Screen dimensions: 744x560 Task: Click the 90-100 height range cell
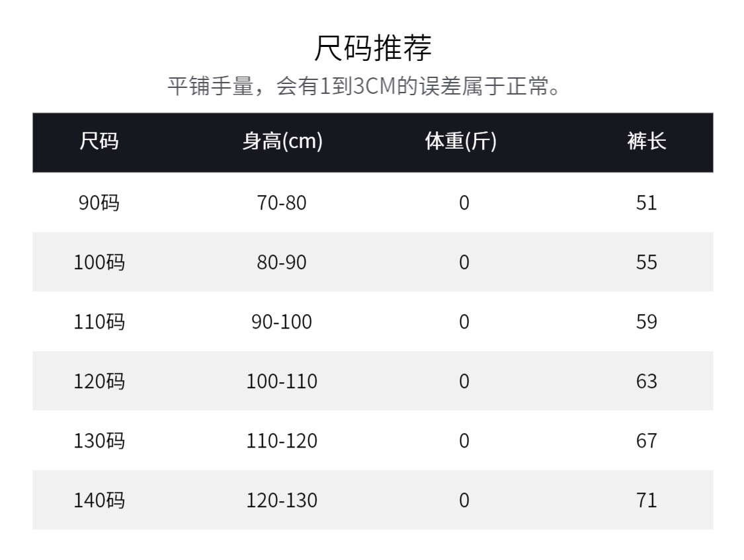[x=282, y=322]
